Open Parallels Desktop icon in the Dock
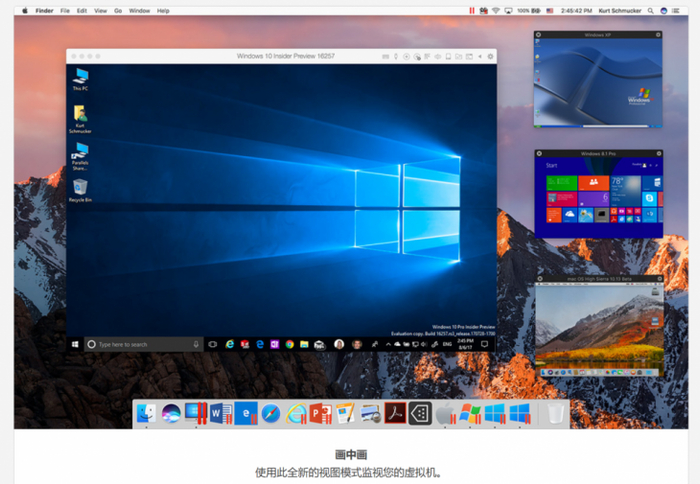This screenshot has height=484, width=700. tap(196, 413)
